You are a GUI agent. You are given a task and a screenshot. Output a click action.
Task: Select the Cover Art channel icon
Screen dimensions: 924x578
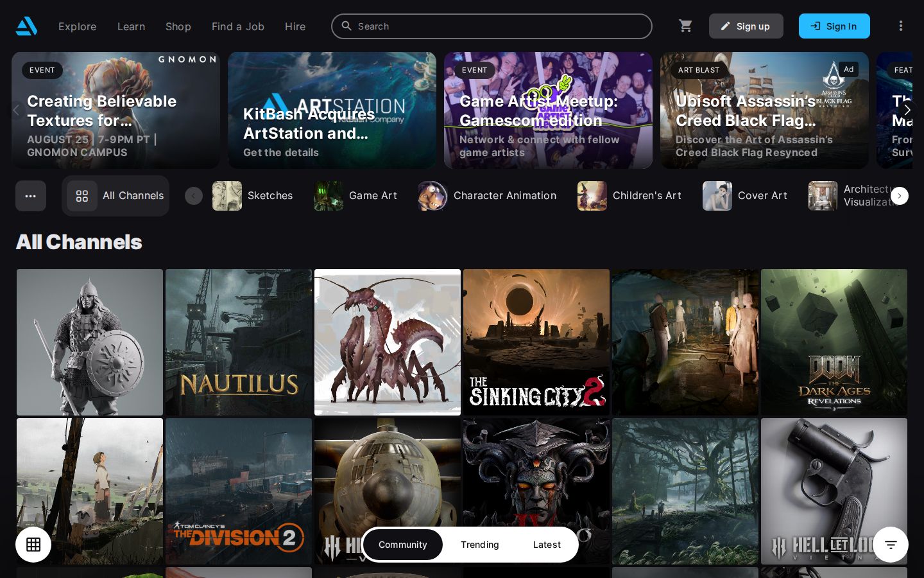click(717, 196)
